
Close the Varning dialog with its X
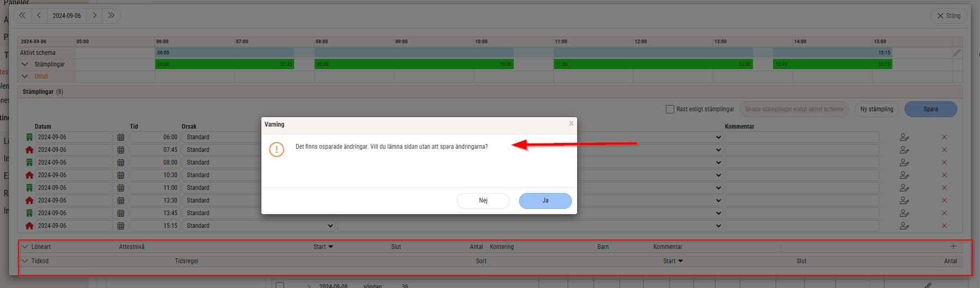click(571, 123)
